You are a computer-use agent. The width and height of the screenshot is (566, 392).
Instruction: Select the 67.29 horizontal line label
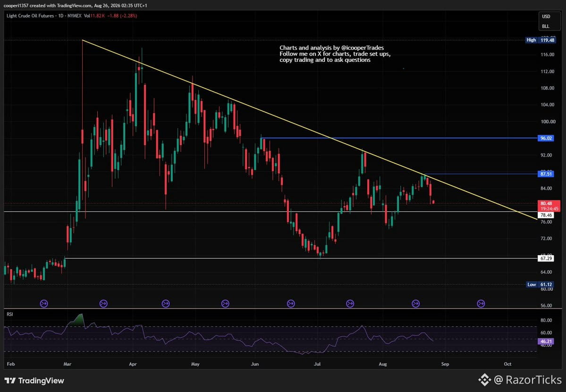click(545, 258)
